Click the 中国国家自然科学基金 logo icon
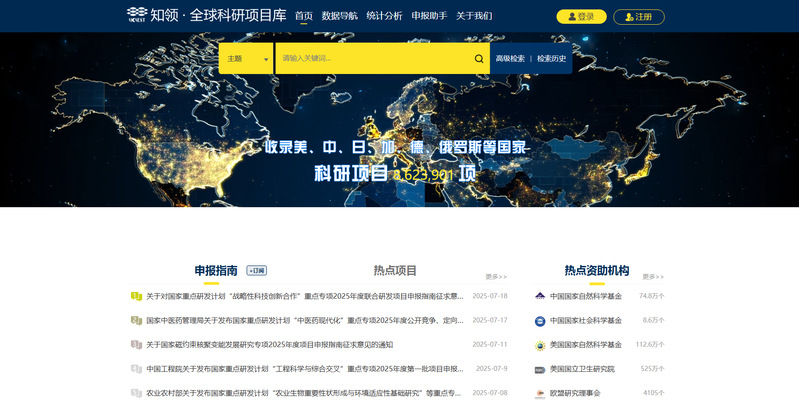Image resolution: width=799 pixels, height=409 pixels. pos(540,296)
